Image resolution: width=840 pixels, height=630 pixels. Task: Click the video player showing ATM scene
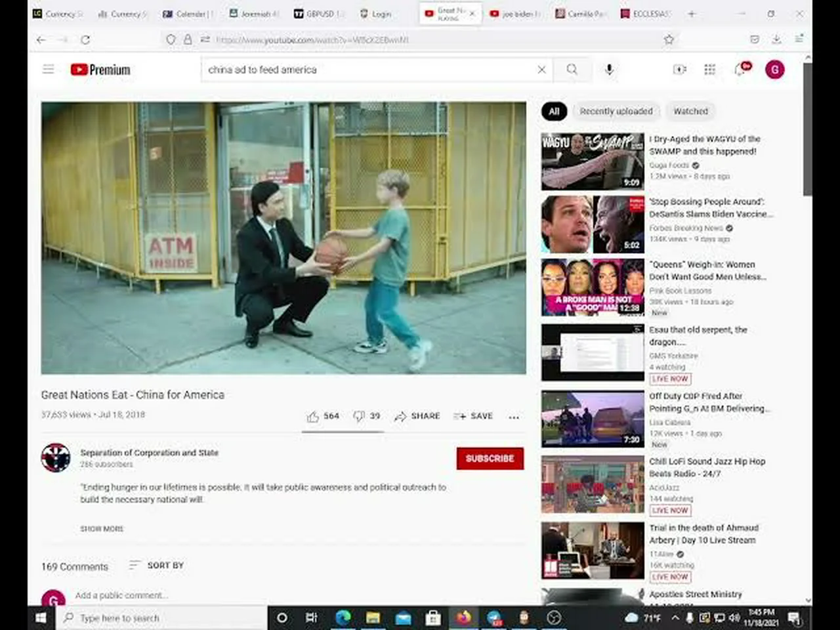[x=283, y=238]
